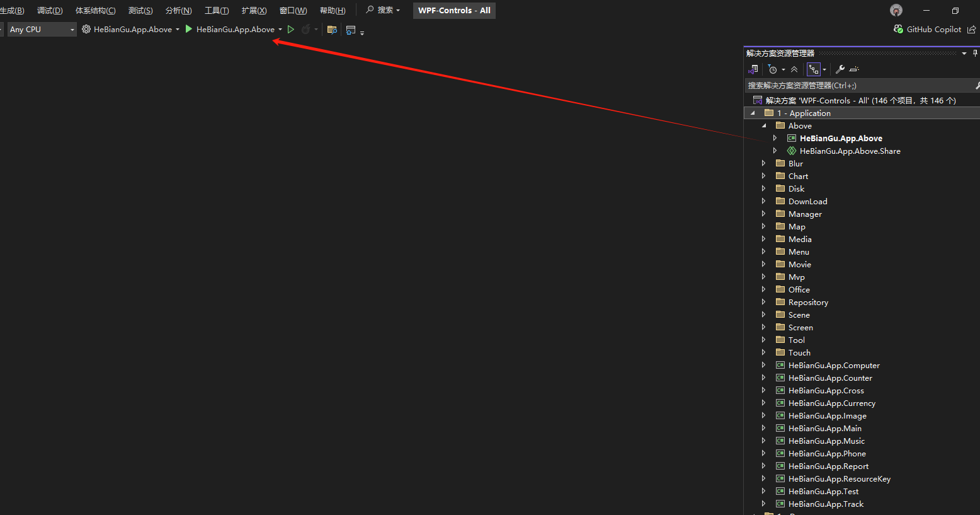Open the startup project dropdown with gear icon

[130, 29]
